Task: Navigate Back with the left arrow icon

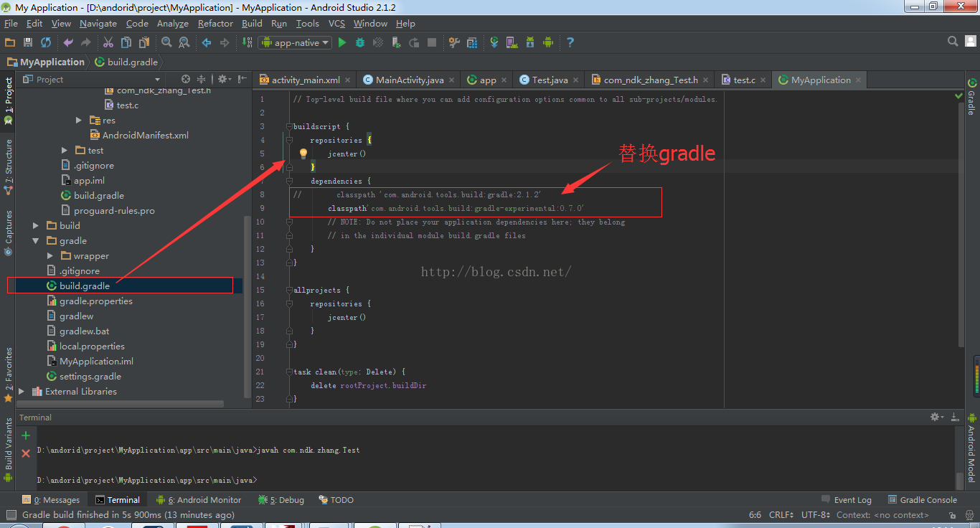Action: (207, 43)
